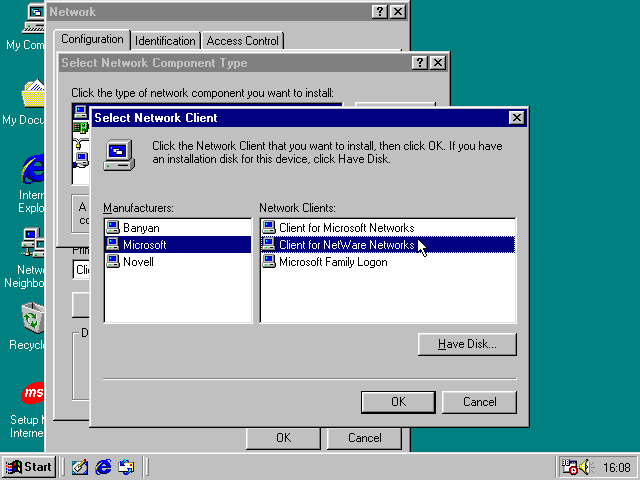Close the Select Network Component Type window
This screenshot has height=480, width=640.
(x=438, y=63)
